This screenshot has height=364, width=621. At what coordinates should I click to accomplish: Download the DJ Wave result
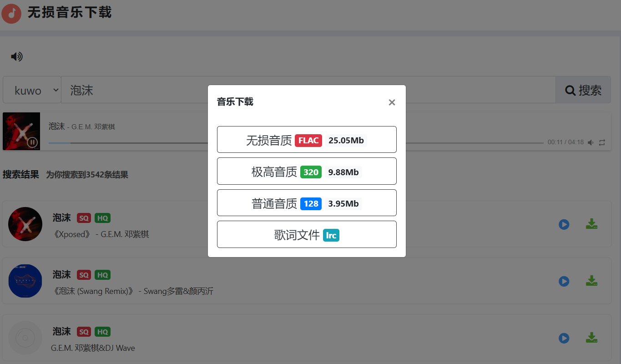(591, 338)
